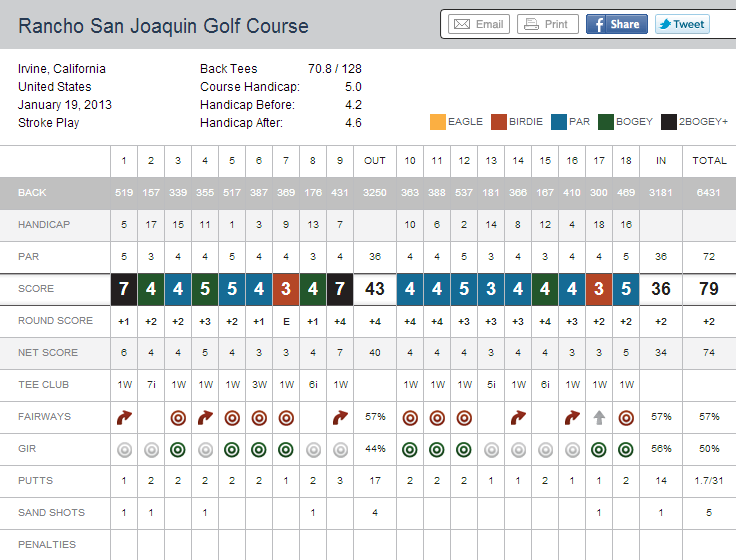Click the orange Eagle legend swatch
The image size is (736, 560).
tap(437, 122)
